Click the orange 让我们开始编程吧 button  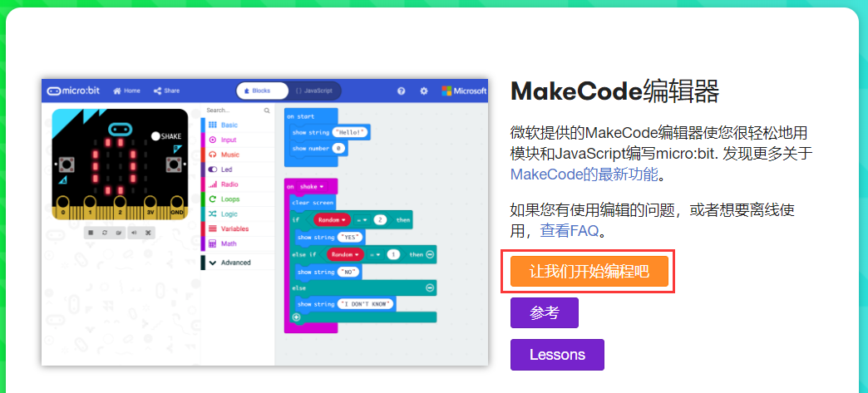589,271
